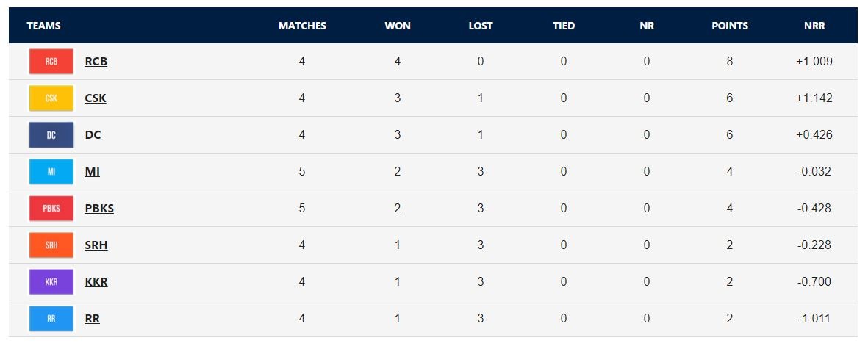The width and height of the screenshot is (868, 346).
Task: Open the RR team name link
Action: pos(93,319)
